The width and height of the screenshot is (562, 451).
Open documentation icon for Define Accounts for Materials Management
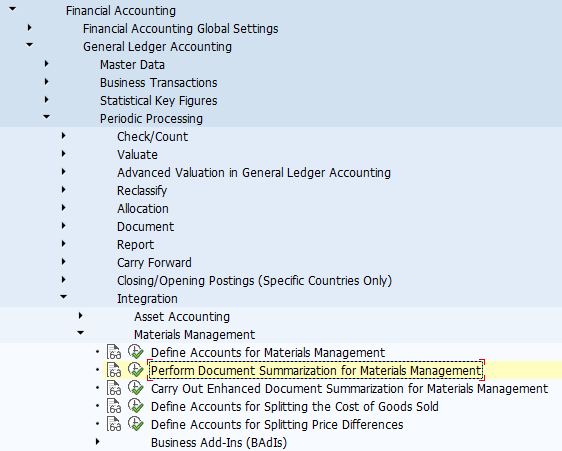114,352
